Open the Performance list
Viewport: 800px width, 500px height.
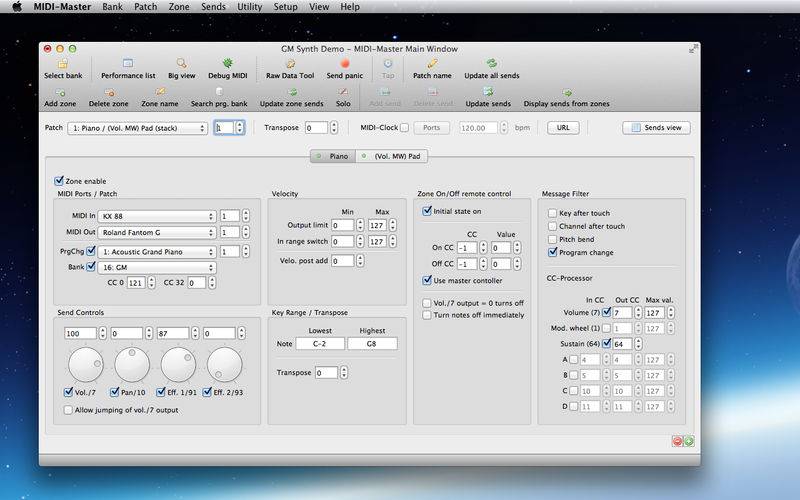click(x=128, y=64)
